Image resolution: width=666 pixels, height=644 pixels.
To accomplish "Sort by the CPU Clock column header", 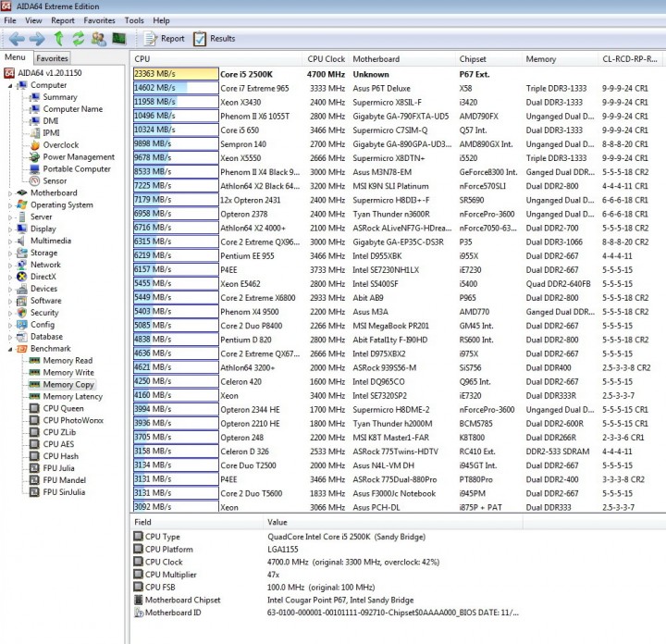I will (x=327, y=59).
